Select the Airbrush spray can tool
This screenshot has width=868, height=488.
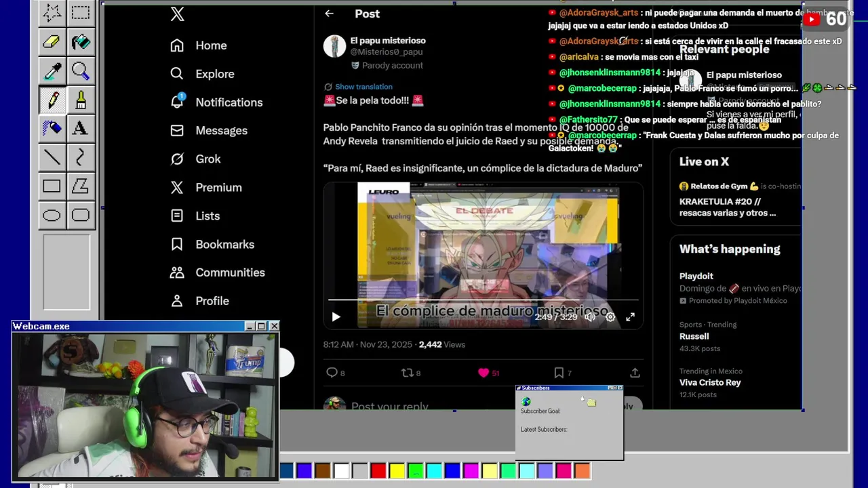52,128
